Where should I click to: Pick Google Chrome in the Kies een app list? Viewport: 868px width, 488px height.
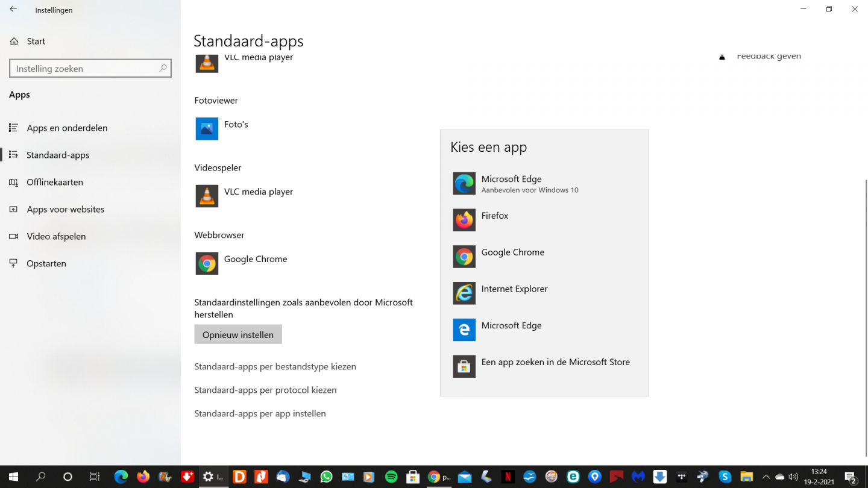click(544, 257)
